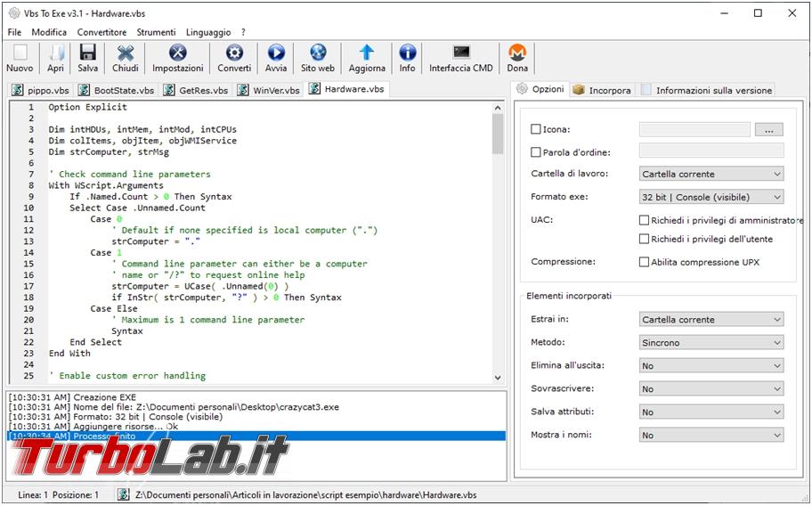Check Richiedi i privilegi di amministratore
This screenshot has height=506, width=812.
tap(645, 220)
